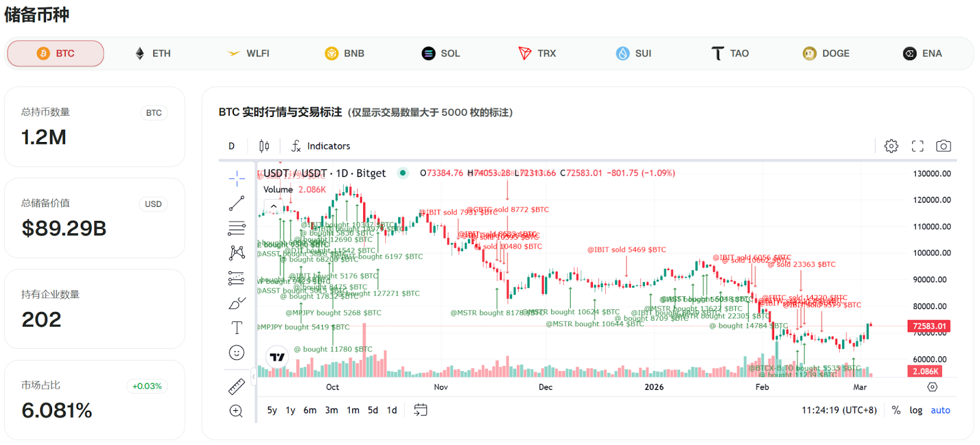Click the 6.081% market share value
The width and height of the screenshot is (980, 445).
pos(56,410)
